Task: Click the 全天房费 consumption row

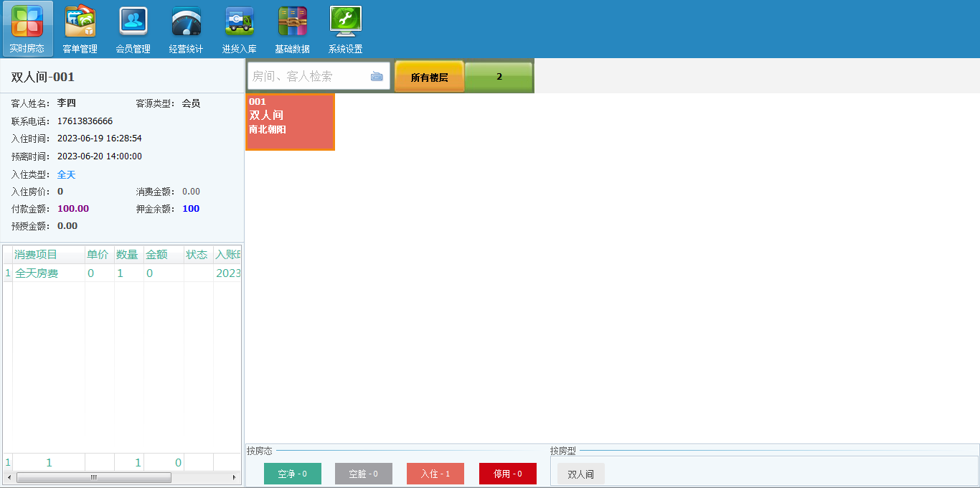Action: click(37, 273)
